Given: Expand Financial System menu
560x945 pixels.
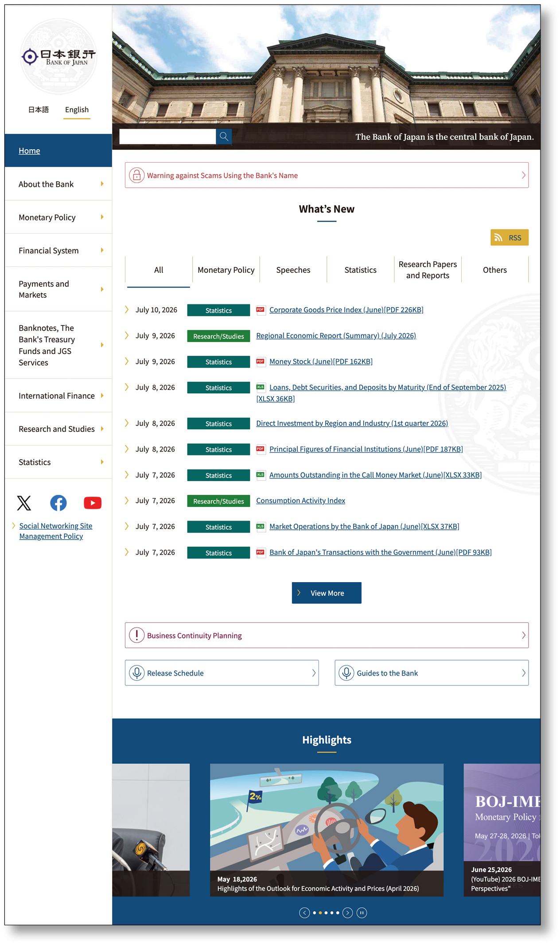Looking at the screenshot, I should [x=58, y=250].
